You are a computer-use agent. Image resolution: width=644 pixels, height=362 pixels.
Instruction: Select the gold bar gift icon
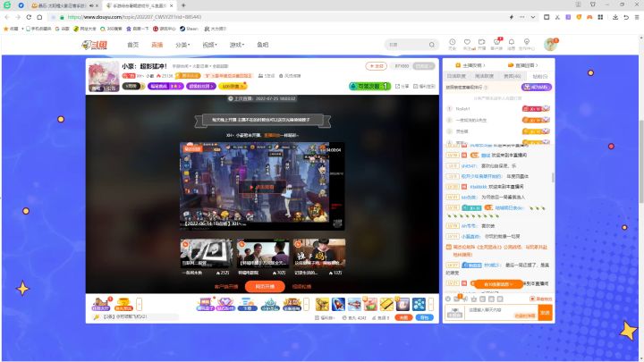click(386, 304)
